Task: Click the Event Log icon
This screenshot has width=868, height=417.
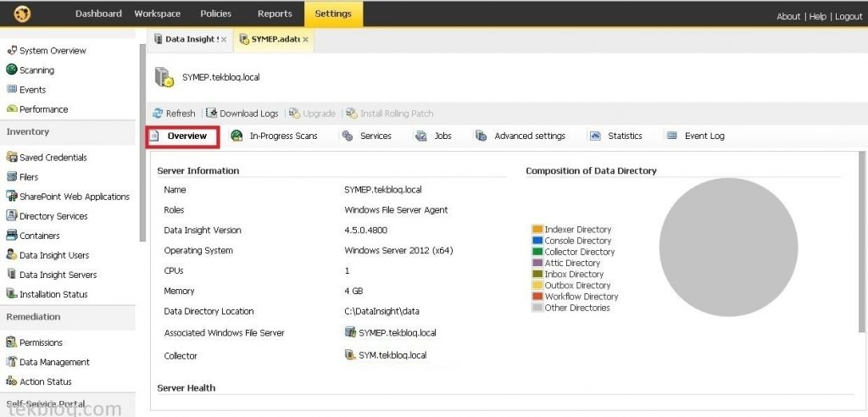Action: click(x=672, y=135)
